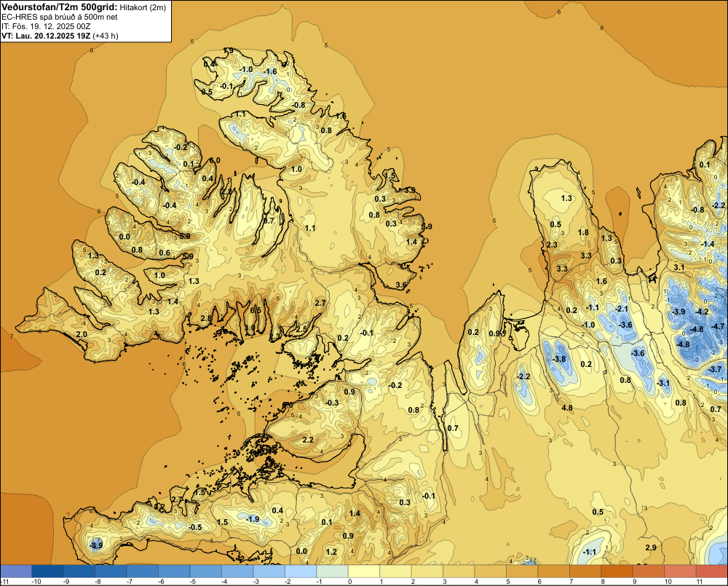Click the 'Veðurstofan/T2m 500grid:' title text

pyautogui.click(x=60, y=7)
